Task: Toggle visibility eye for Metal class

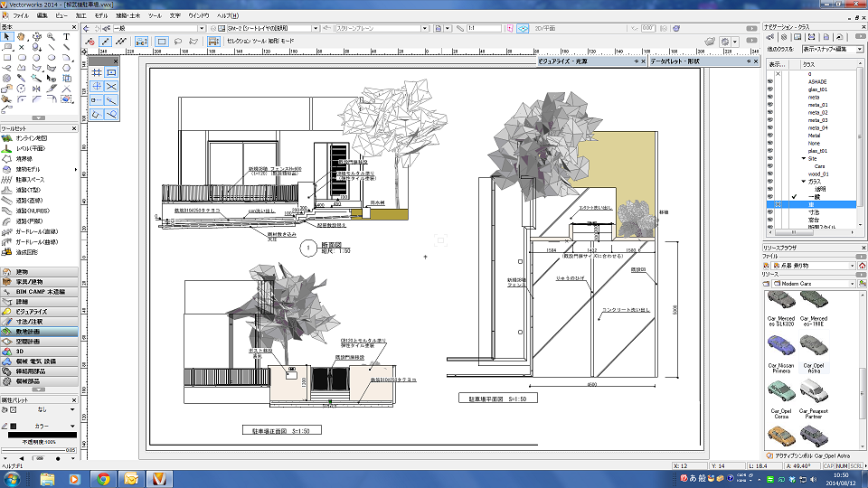Action: [770, 136]
